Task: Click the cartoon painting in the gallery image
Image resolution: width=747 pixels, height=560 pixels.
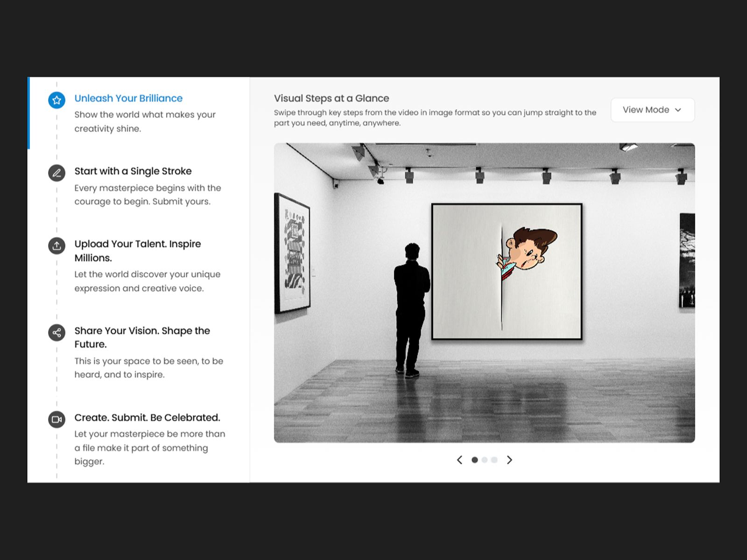Action: coord(507,272)
